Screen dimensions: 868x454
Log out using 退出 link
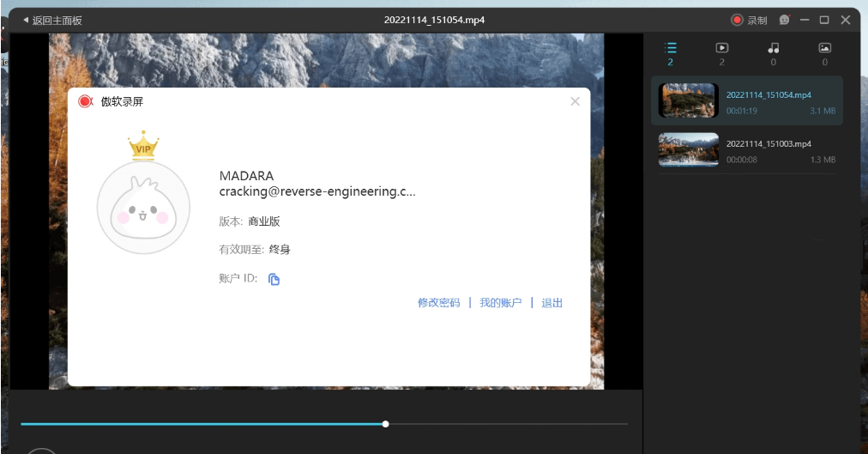pos(552,303)
